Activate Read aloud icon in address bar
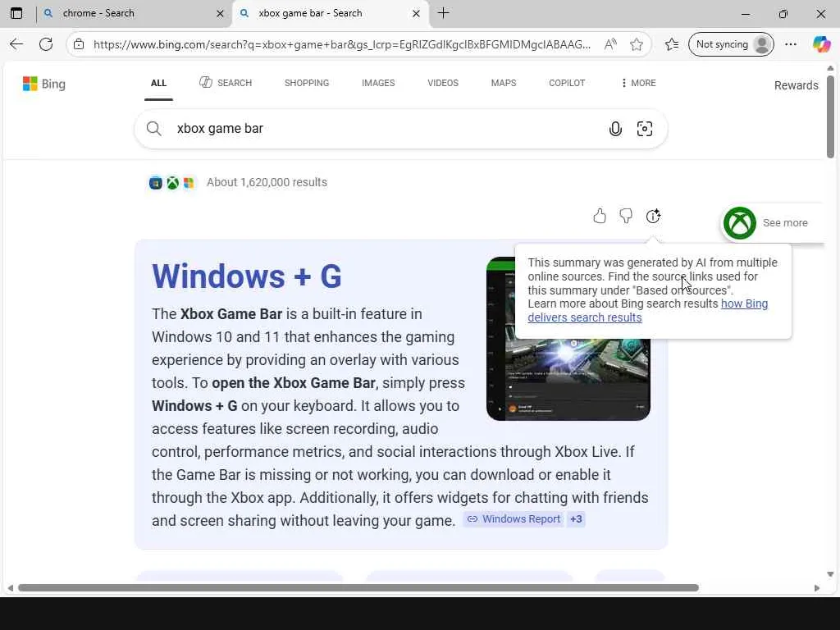This screenshot has width=840, height=630. tap(610, 44)
